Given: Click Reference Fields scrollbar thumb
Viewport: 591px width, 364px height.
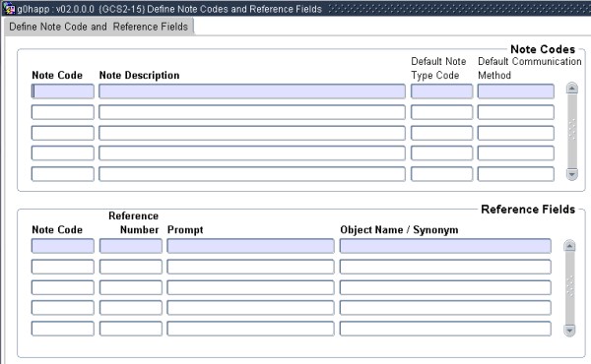Looking at the screenshot, I should click(x=569, y=288).
